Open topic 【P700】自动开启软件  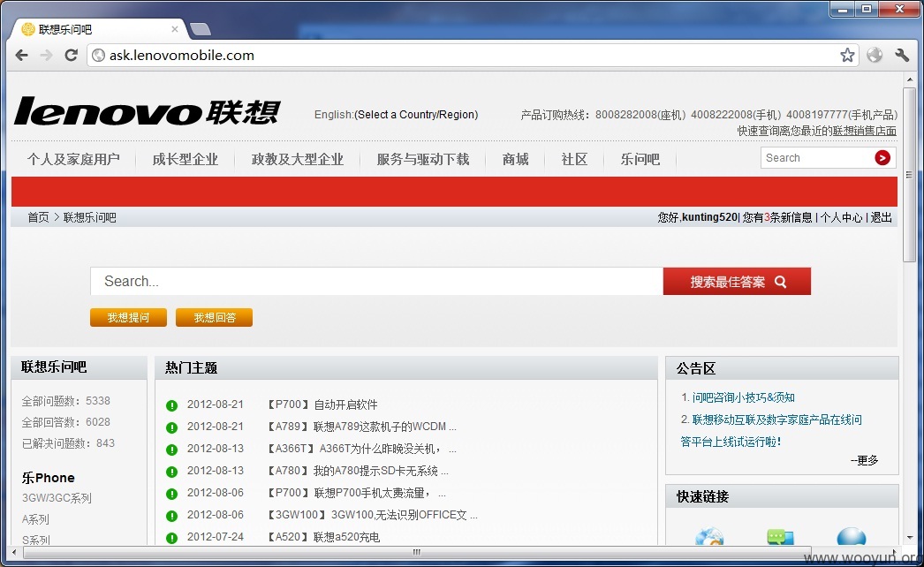pyautogui.click(x=322, y=404)
